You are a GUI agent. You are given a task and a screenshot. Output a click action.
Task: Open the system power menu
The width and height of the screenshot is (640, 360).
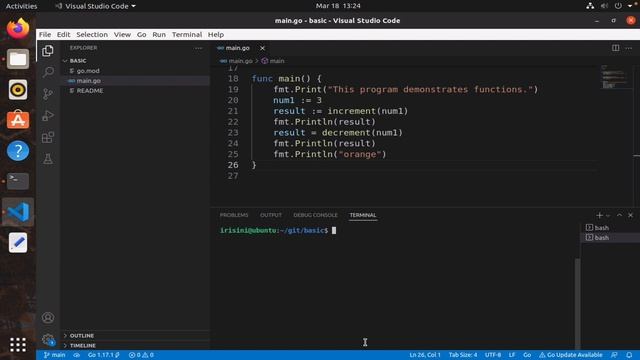pyautogui.click(x=618, y=6)
